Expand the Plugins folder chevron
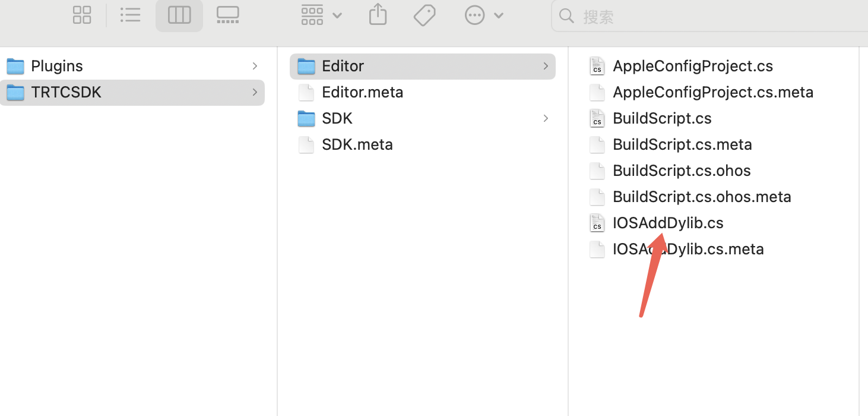The width and height of the screenshot is (868, 416). click(x=255, y=66)
